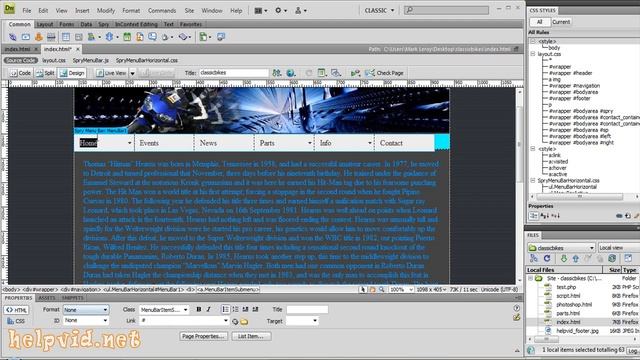
Task: Click the document Title input field
Action: tap(234, 73)
